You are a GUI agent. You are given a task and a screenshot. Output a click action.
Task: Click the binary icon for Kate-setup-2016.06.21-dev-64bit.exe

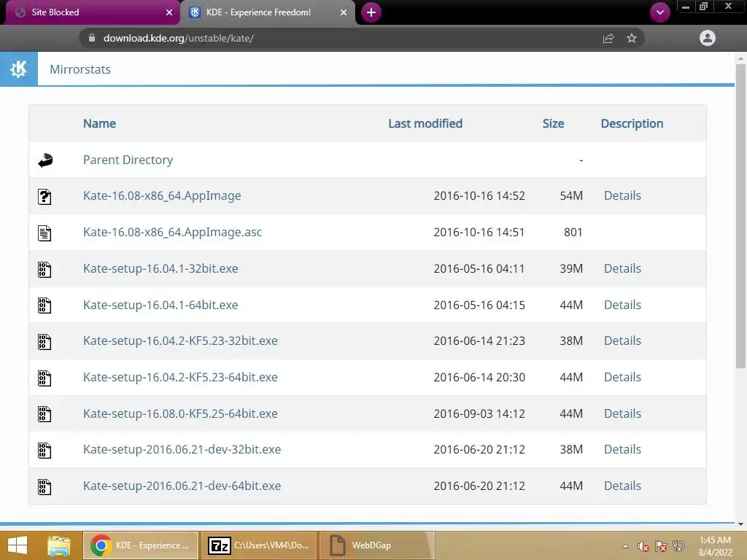point(44,486)
